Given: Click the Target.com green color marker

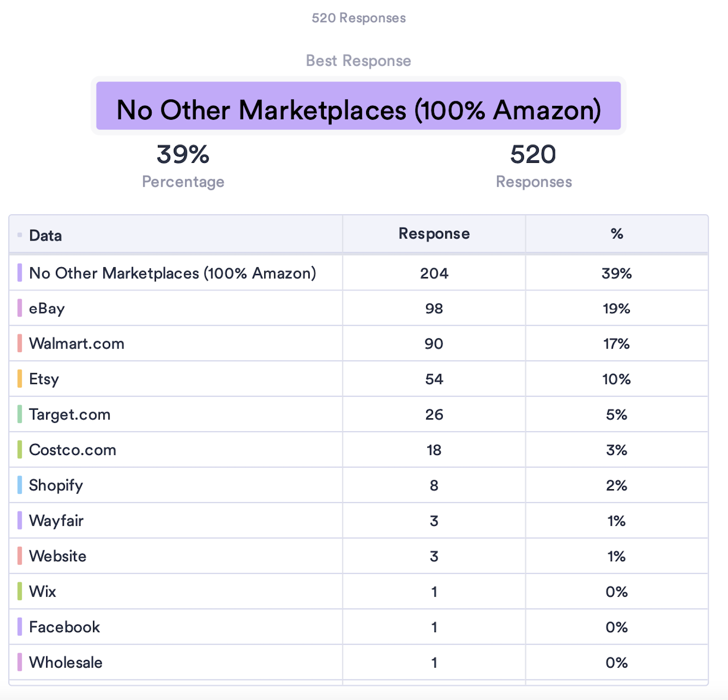Looking at the screenshot, I should coord(20,414).
